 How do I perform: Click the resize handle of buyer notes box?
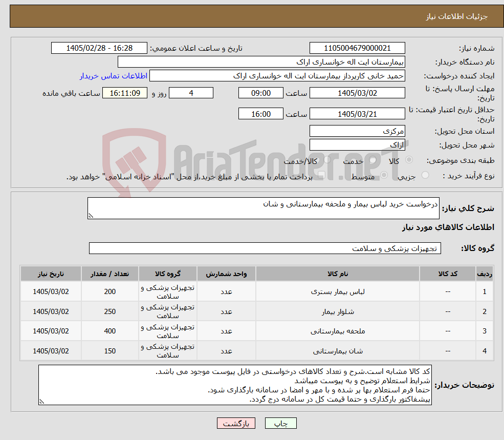click(x=41, y=402)
